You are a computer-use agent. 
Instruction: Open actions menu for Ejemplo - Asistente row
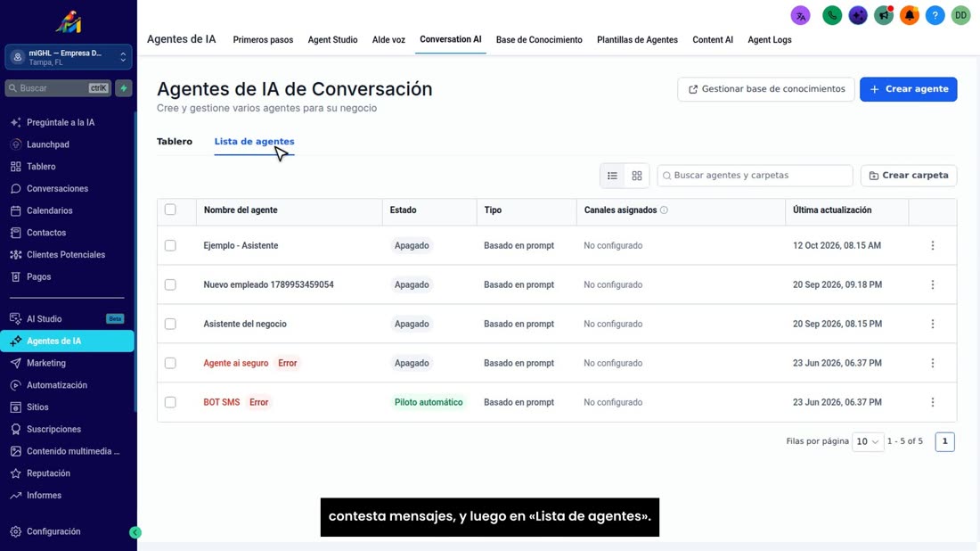[933, 246]
